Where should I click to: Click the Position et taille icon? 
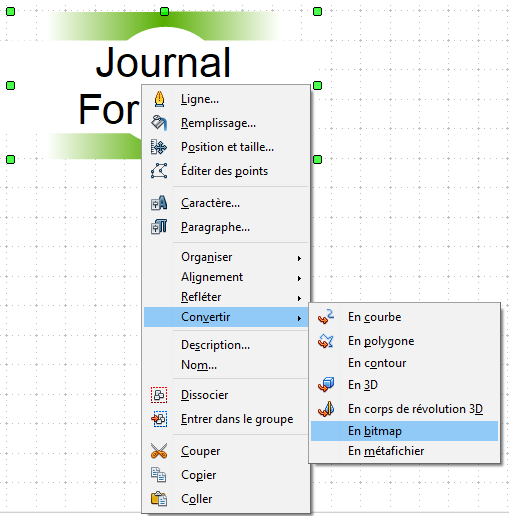(159, 147)
